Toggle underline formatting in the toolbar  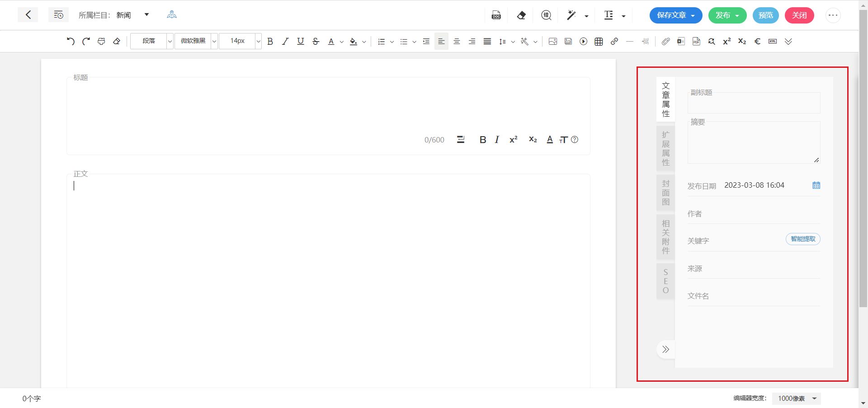pos(300,42)
